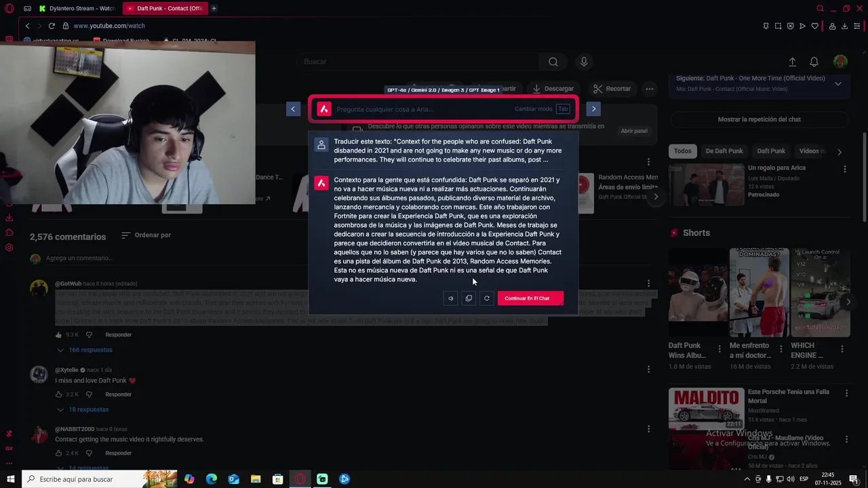Image resolution: width=868 pixels, height=488 pixels.
Task: Click 'Continuar En El Chat' button
Action: (x=530, y=298)
